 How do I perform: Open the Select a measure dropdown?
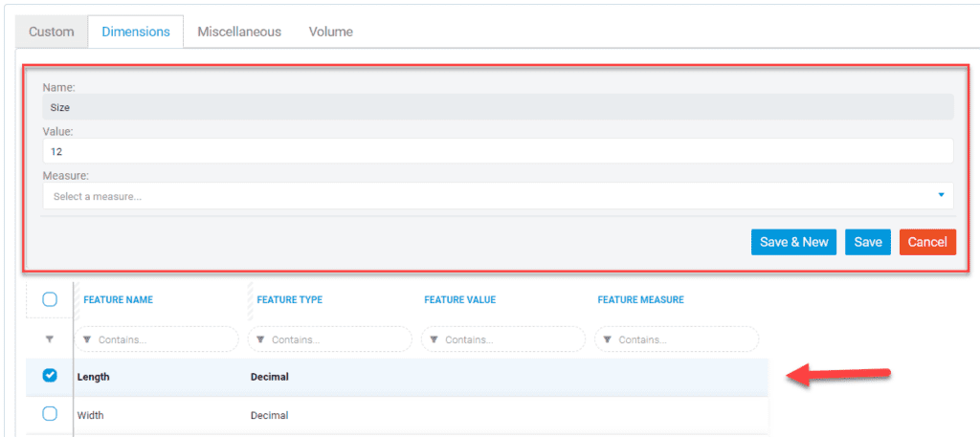pos(498,196)
